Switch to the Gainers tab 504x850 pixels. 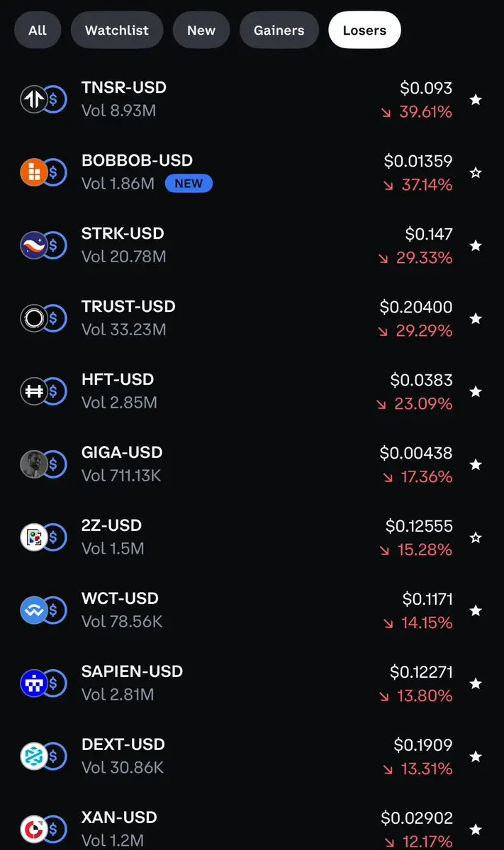(279, 30)
